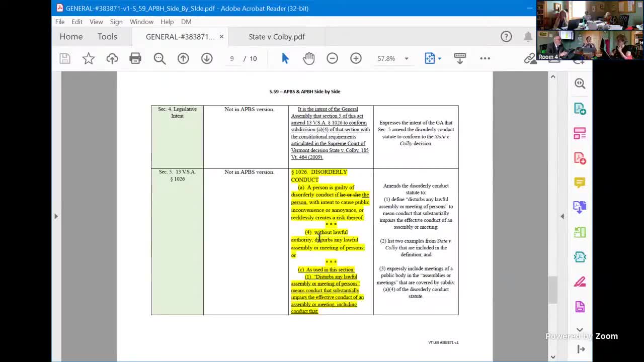This screenshot has width=644, height=362.
Task: Click the Zoom in plus icon
Action: coord(356,58)
